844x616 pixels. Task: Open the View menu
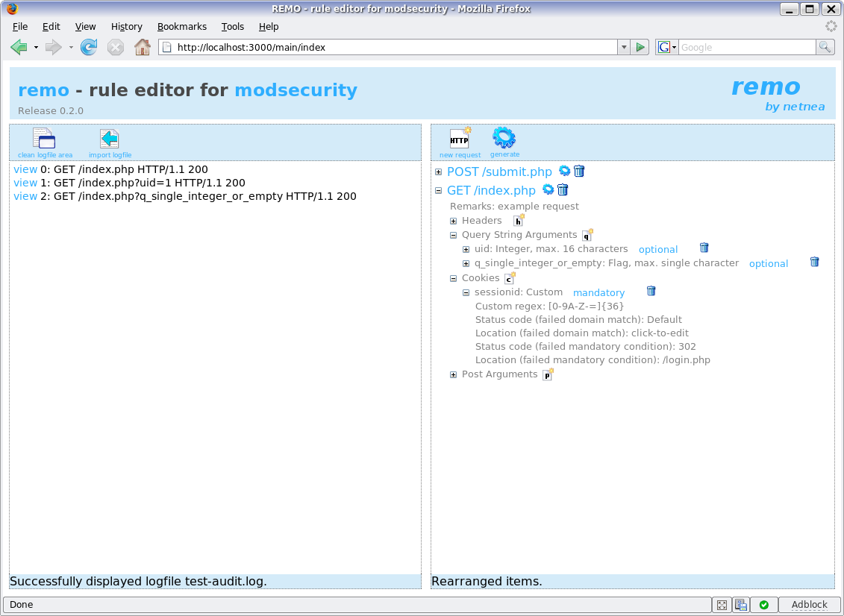click(x=85, y=26)
